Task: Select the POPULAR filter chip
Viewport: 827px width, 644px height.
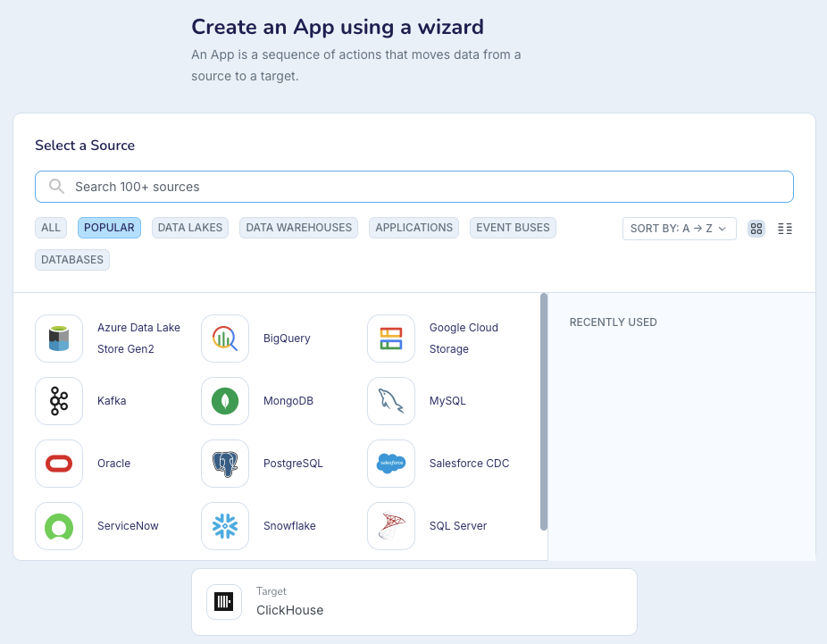Action: (109, 228)
